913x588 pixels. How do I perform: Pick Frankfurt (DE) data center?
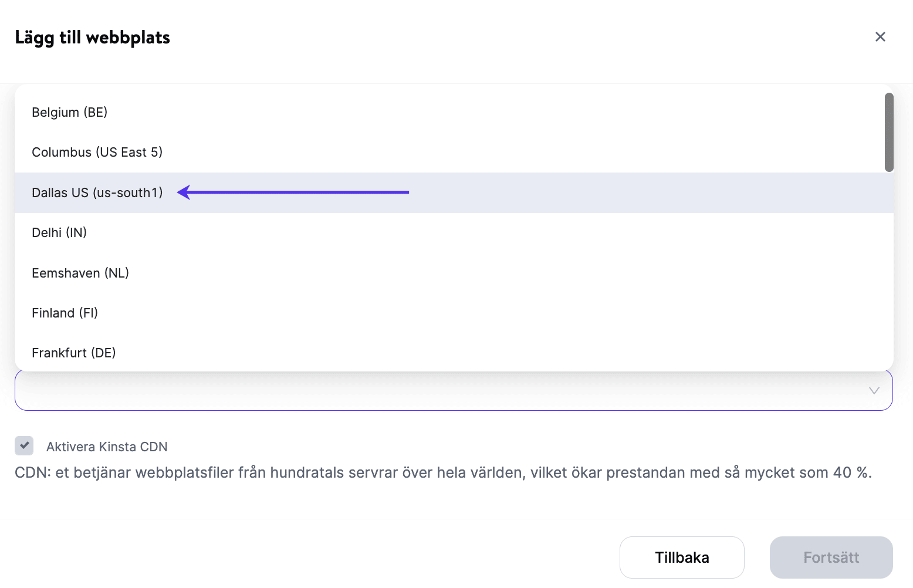(74, 353)
